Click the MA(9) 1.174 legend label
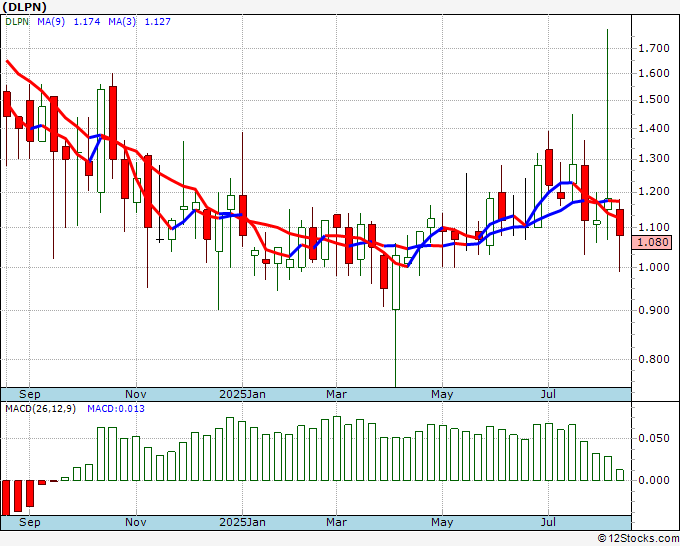Viewport: 680px width, 546px height. click(x=64, y=22)
